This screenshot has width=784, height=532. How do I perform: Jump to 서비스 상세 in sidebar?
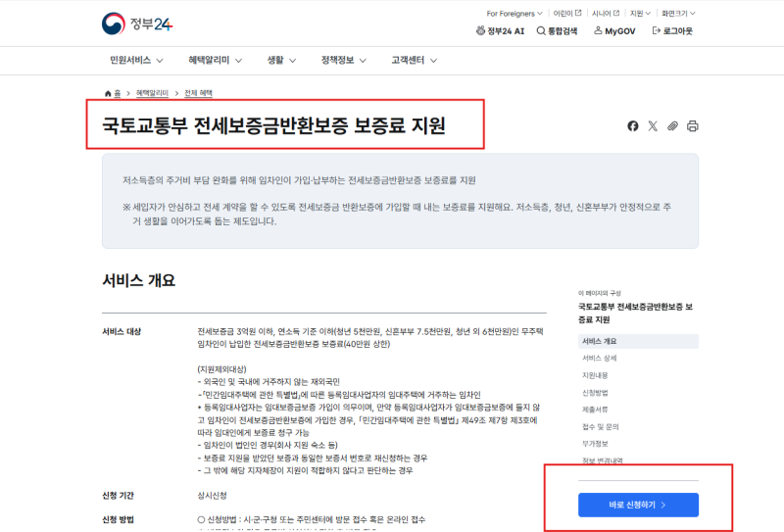click(x=600, y=358)
